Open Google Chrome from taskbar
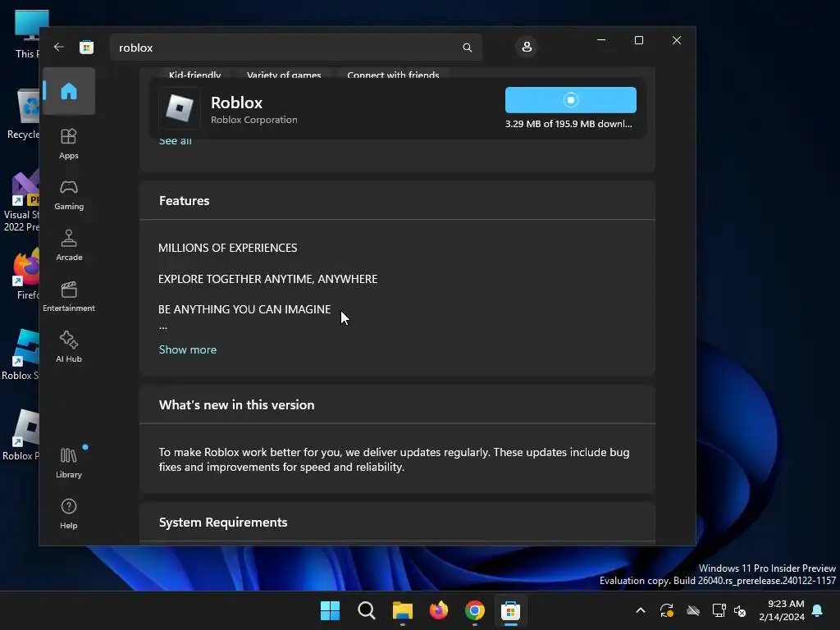The height and width of the screenshot is (630, 840). click(475, 610)
